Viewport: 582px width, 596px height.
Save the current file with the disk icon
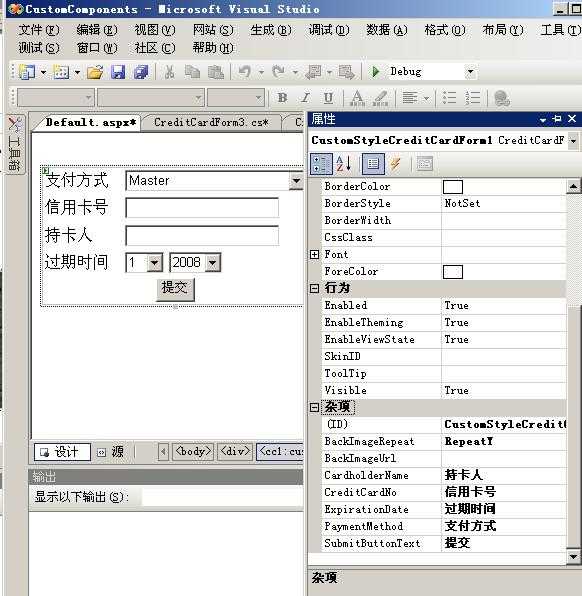(118, 72)
